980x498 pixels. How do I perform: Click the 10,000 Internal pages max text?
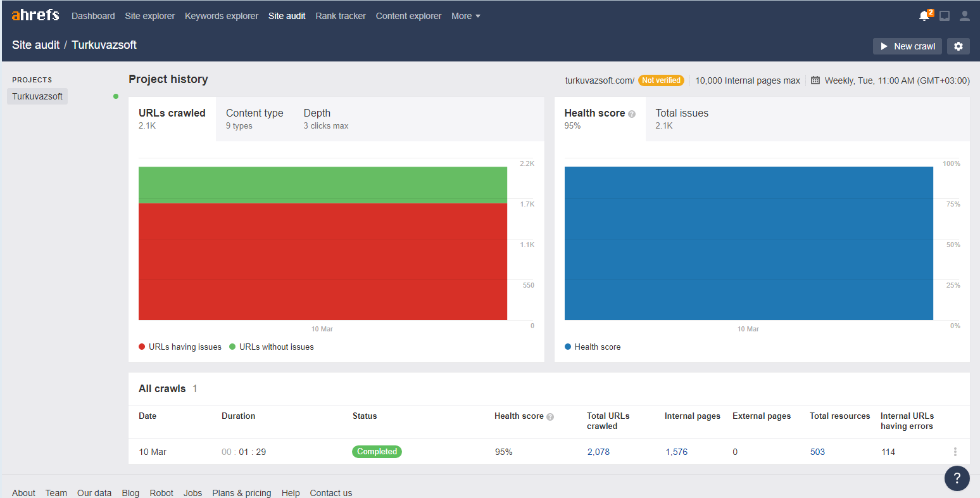[748, 80]
